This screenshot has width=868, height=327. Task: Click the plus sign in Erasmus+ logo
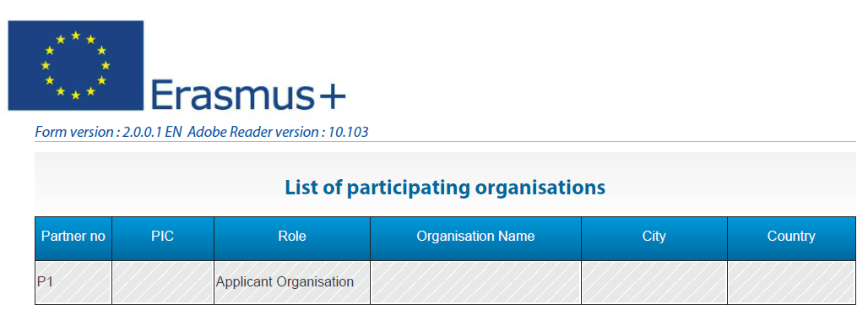[333, 99]
